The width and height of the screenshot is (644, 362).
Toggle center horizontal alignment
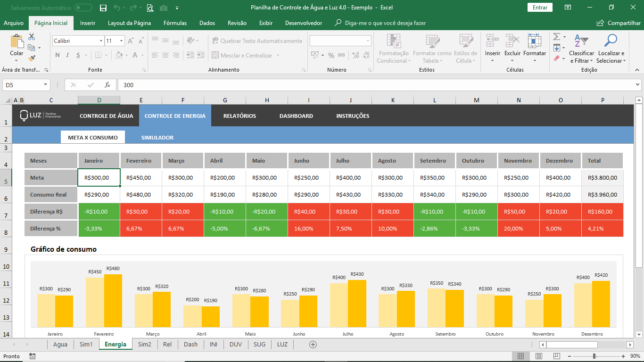[x=165, y=55]
